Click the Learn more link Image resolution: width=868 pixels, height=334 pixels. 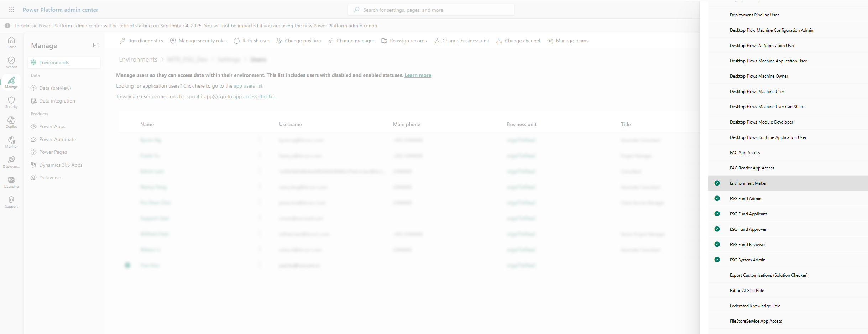(418, 75)
